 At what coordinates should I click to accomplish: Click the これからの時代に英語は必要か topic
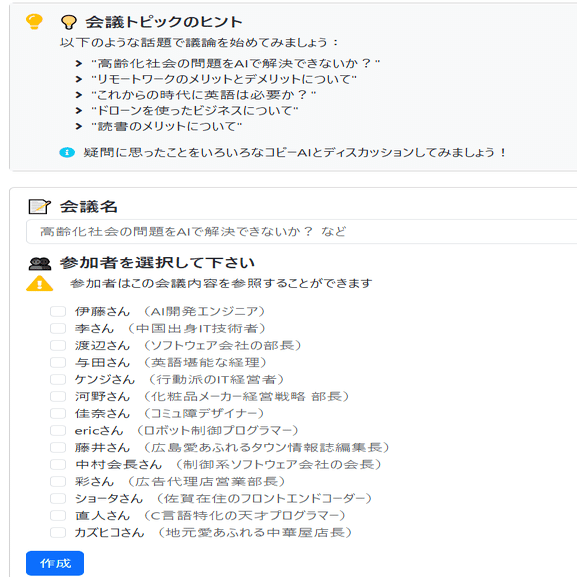point(203,95)
